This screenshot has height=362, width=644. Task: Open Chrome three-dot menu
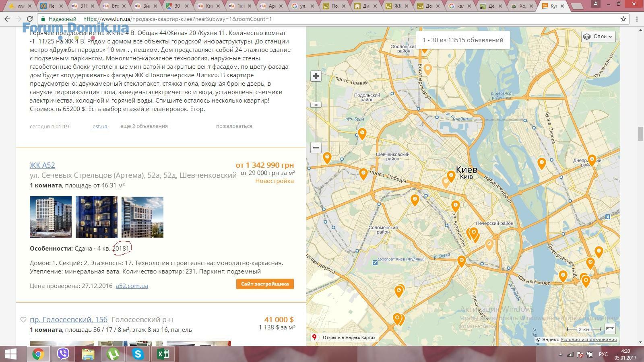point(637,19)
